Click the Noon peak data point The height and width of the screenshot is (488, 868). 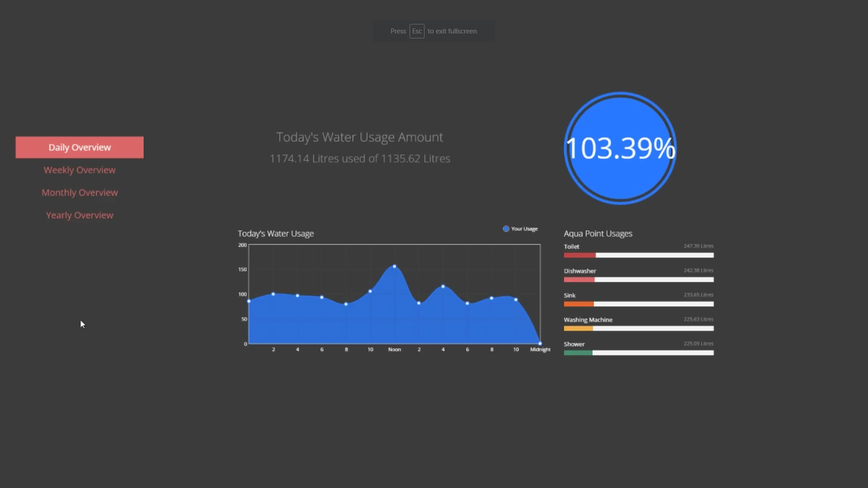pos(395,267)
